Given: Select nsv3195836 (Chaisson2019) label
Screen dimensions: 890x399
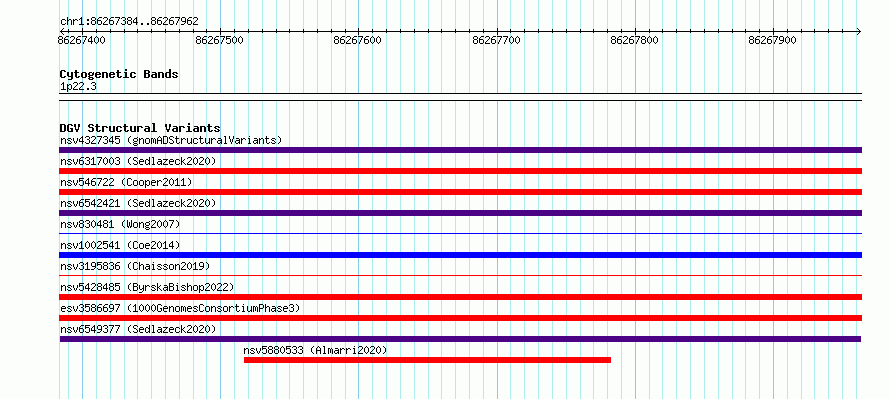Looking at the screenshot, I should (135, 266).
